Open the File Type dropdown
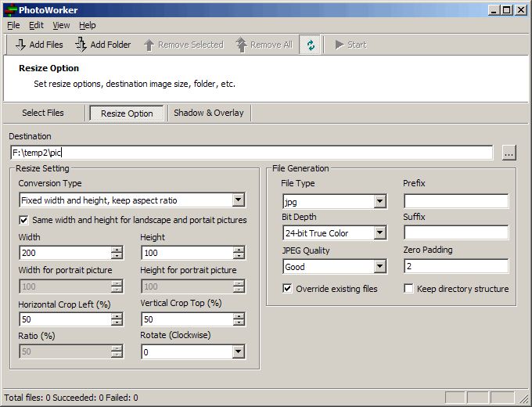The image size is (532, 407). (x=380, y=202)
